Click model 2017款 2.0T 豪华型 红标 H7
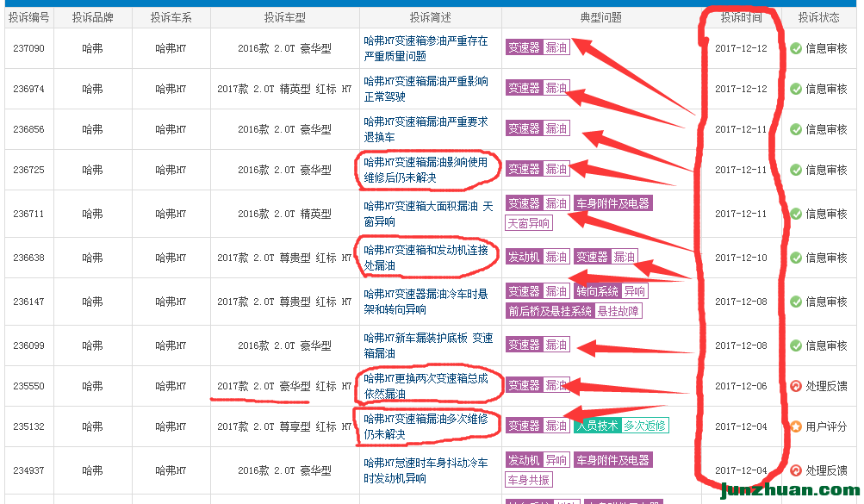The height and width of the screenshot is (504, 864). click(284, 386)
